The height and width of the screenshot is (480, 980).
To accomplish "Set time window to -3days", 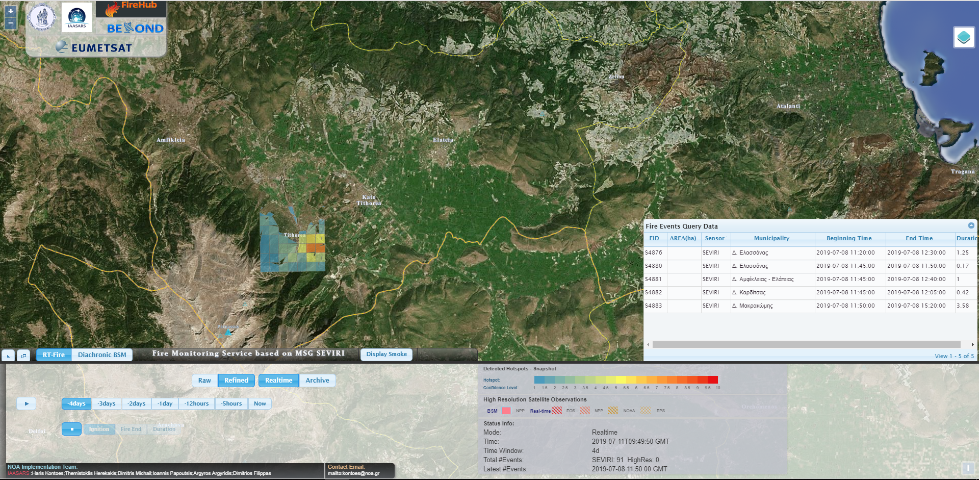I will (107, 403).
